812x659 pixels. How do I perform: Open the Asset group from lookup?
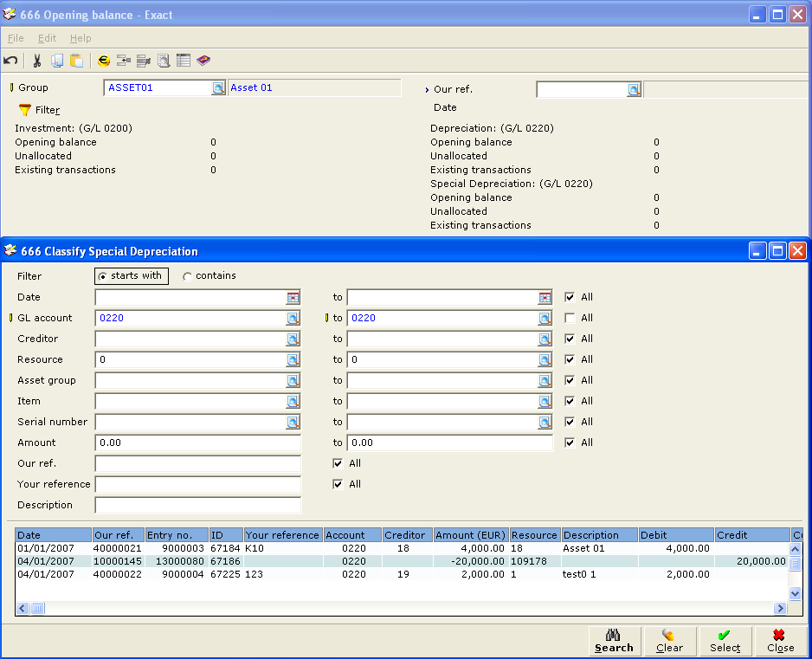point(293,380)
